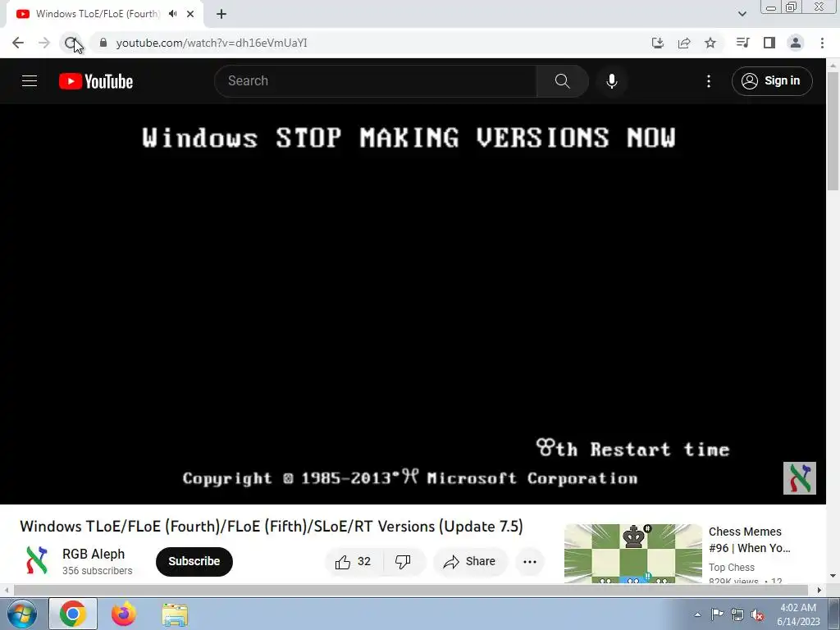Click the vertical page scrollbar thumb

coord(833,130)
